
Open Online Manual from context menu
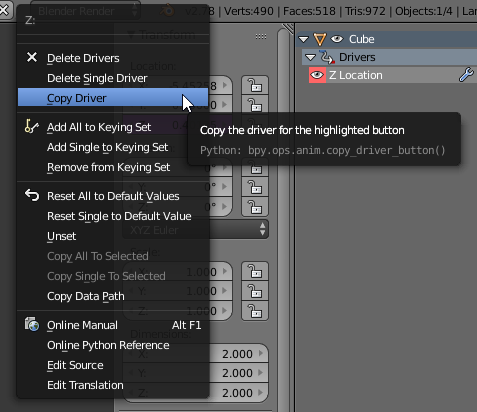[113, 325]
